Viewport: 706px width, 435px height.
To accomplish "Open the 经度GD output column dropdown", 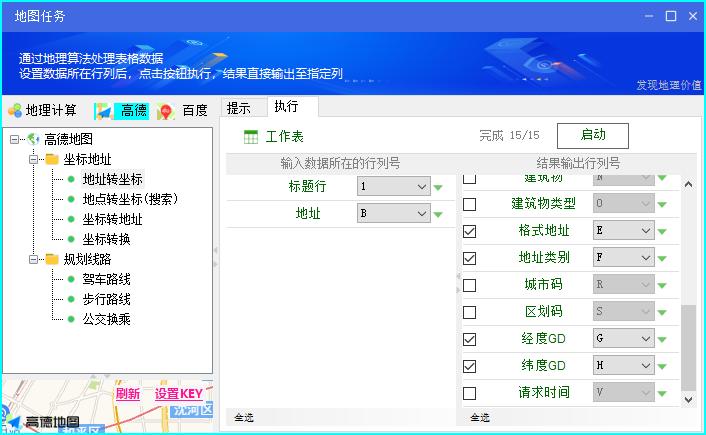I will coord(624,338).
